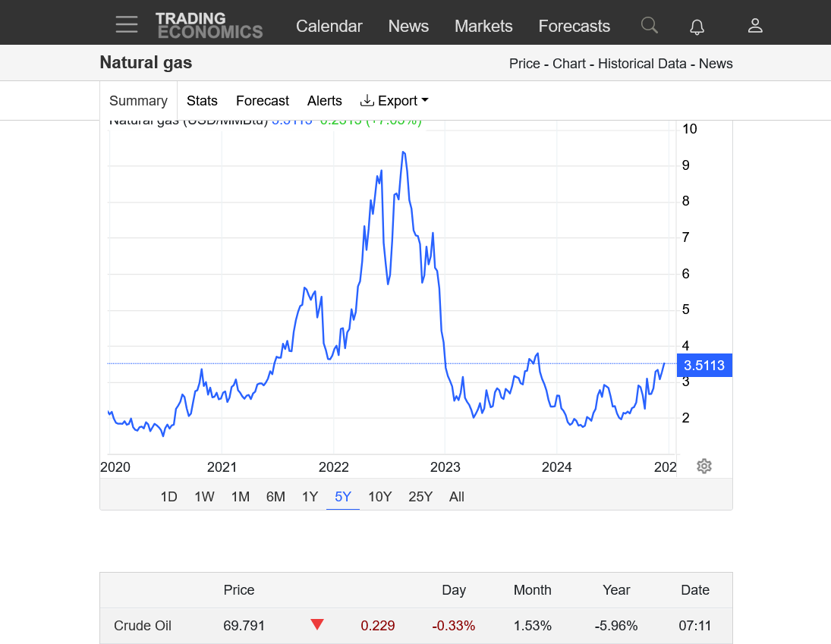
Task: Click the Trading Economics logo
Action: tap(209, 25)
